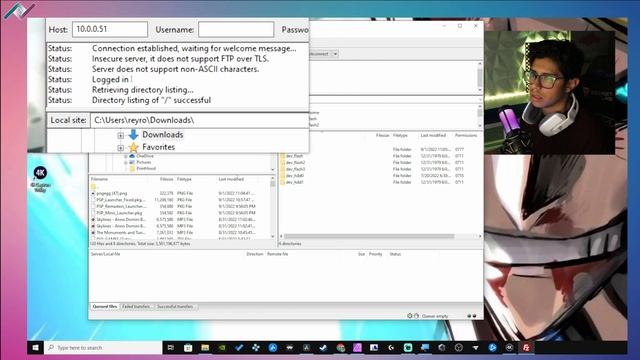Open the dev_flash3 remote folder
Image resolution: width=640 pixels, height=360 pixels.
click(x=296, y=169)
